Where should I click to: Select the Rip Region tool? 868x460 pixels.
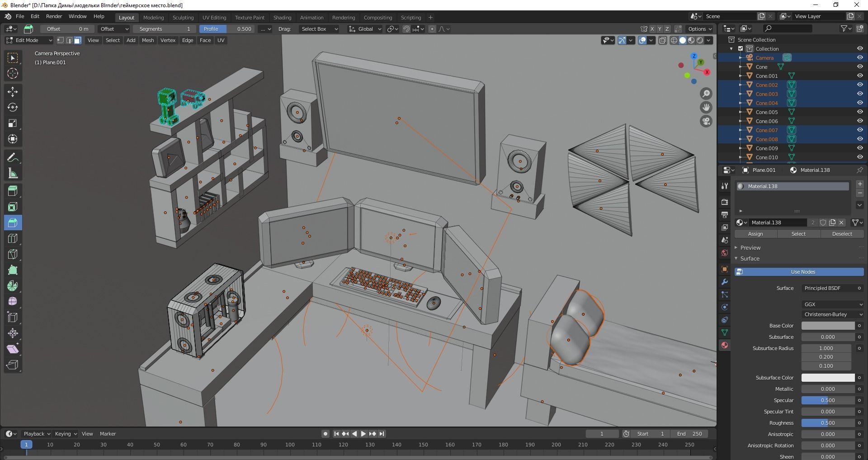tap(13, 365)
